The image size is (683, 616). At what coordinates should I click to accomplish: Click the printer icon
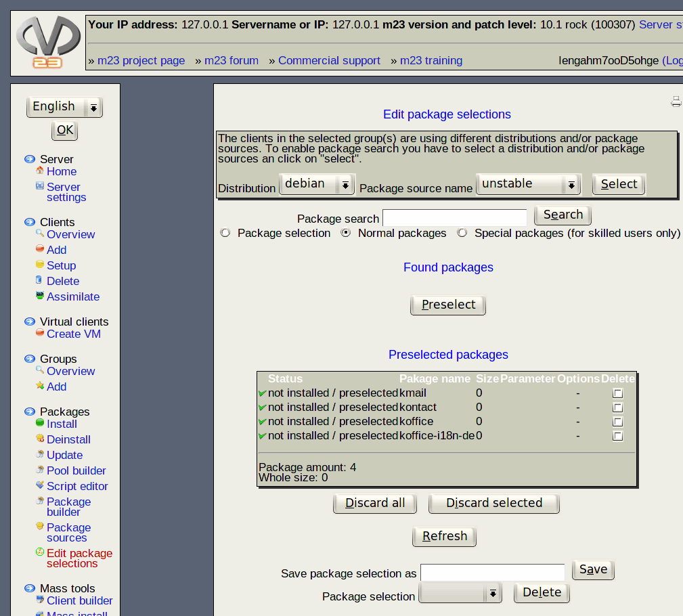coord(676,102)
